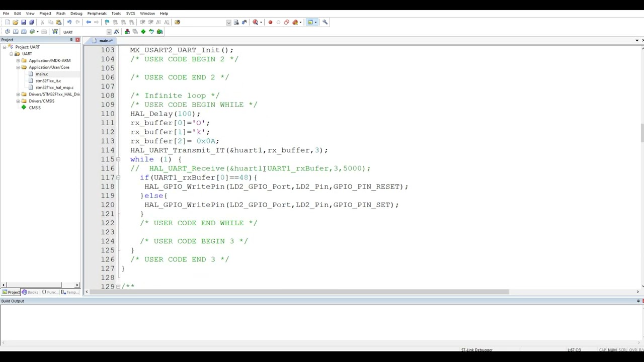This screenshot has width=644, height=362.
Task: Close the Project panel
Action: pos(77,40)
